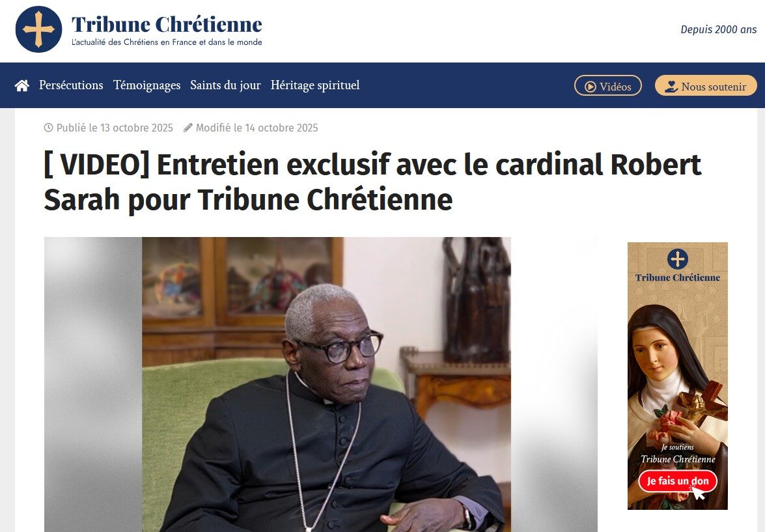Click the Sainte Thérèse donation banner image
The image size is (765, 532).
(x=678, y=376)
